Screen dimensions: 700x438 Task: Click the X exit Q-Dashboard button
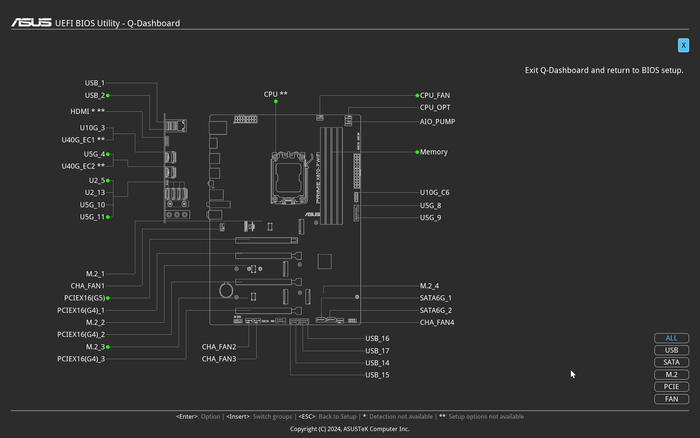click(x=683, y=45)
